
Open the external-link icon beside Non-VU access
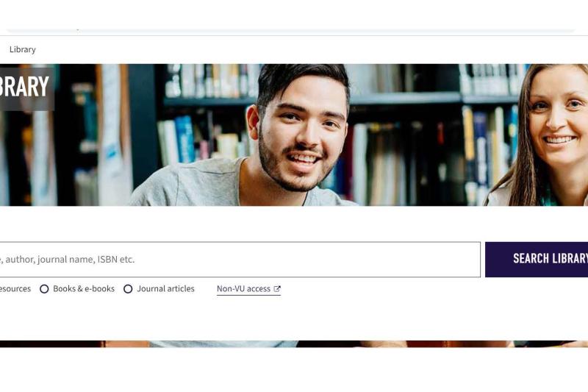[277, 289]
